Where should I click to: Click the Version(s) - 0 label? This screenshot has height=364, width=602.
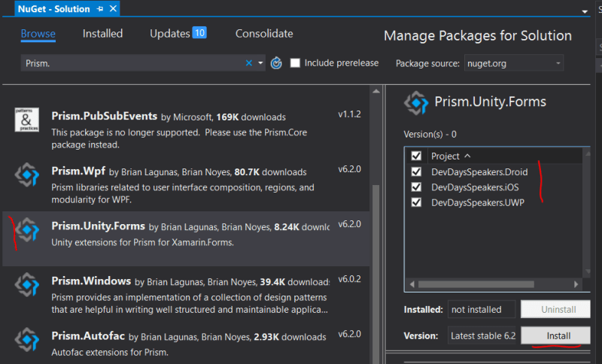[x=430, y=135]
